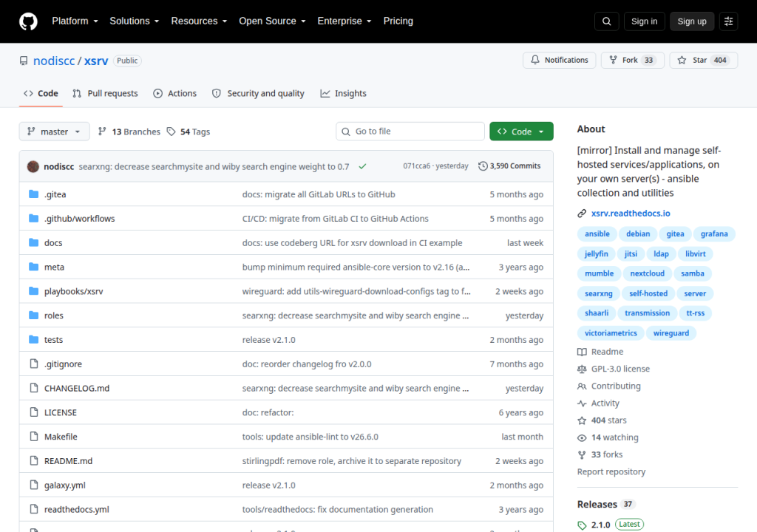Open commit hash 071cca6 link
Image resolution: width=757 pixels, height=532 pixels.
(x=417, y=166)
